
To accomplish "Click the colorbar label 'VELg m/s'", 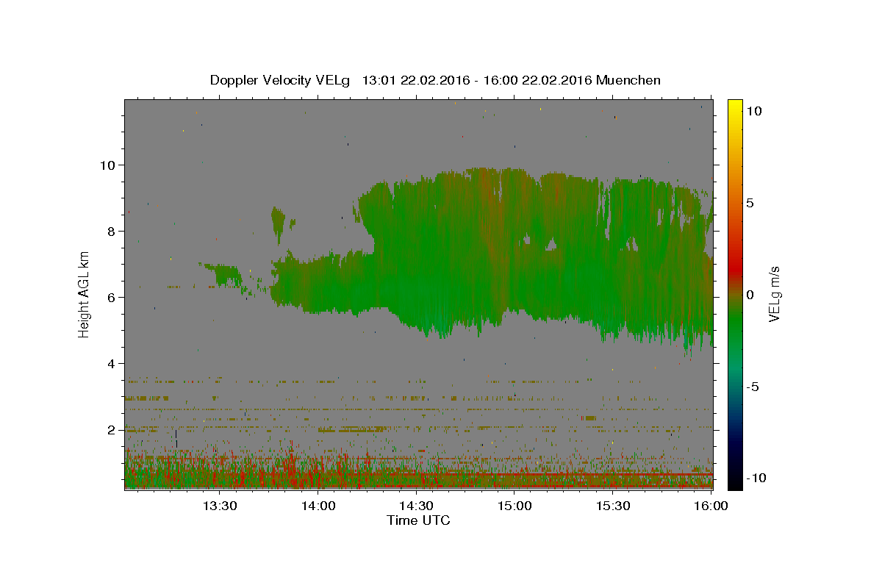I will tap(774, 294).
